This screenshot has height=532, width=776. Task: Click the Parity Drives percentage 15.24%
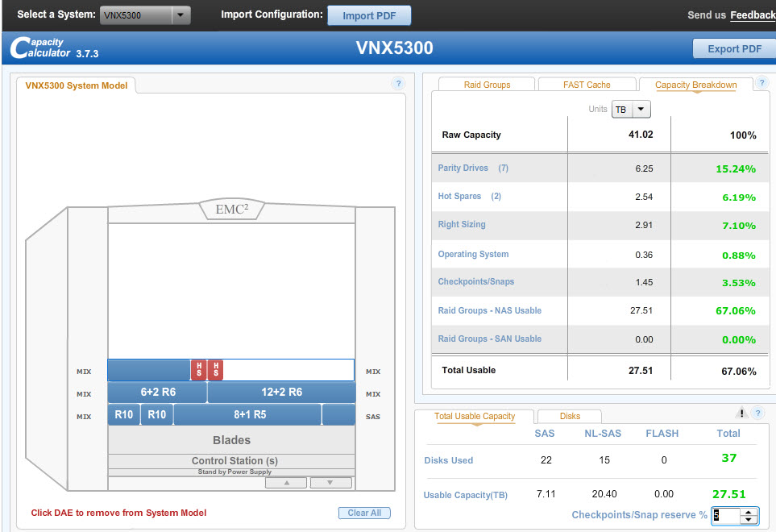[x=736, y=168]
